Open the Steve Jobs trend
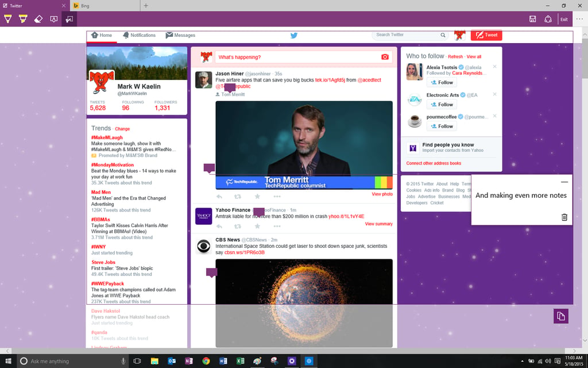Viewport: 588px width, 368px height. click(x=103, y=262)
